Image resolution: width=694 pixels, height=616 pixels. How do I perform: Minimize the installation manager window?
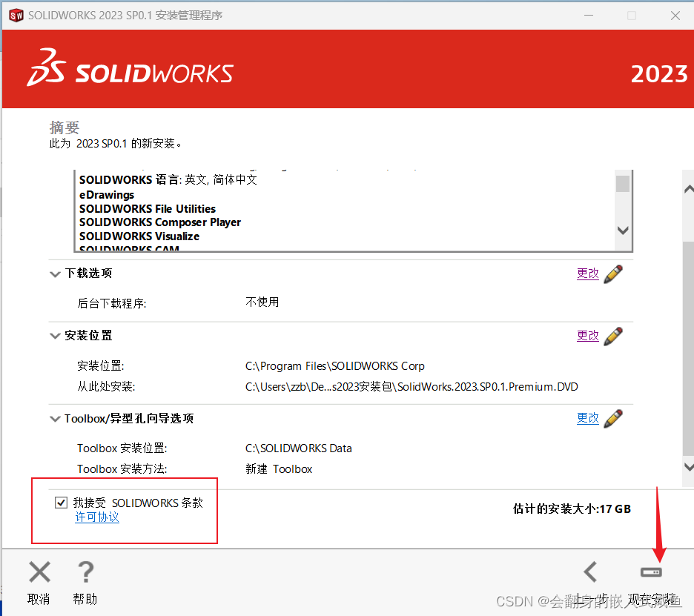tap(589, 16)
